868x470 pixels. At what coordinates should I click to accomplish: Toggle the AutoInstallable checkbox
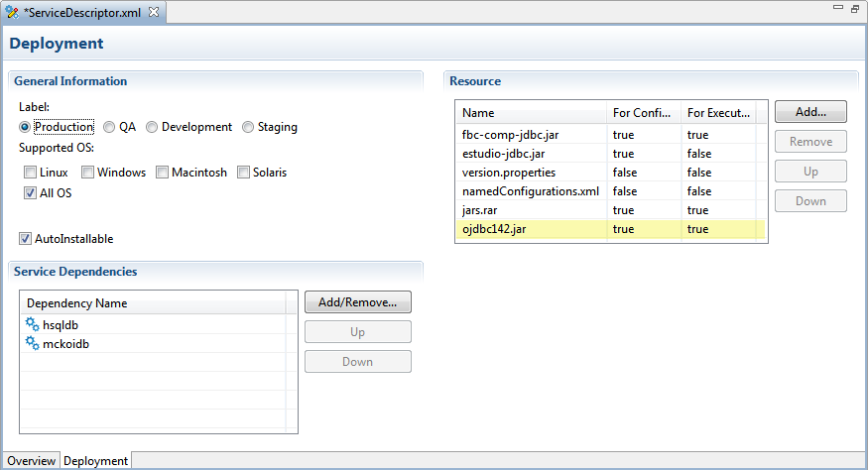click(26, 239)
